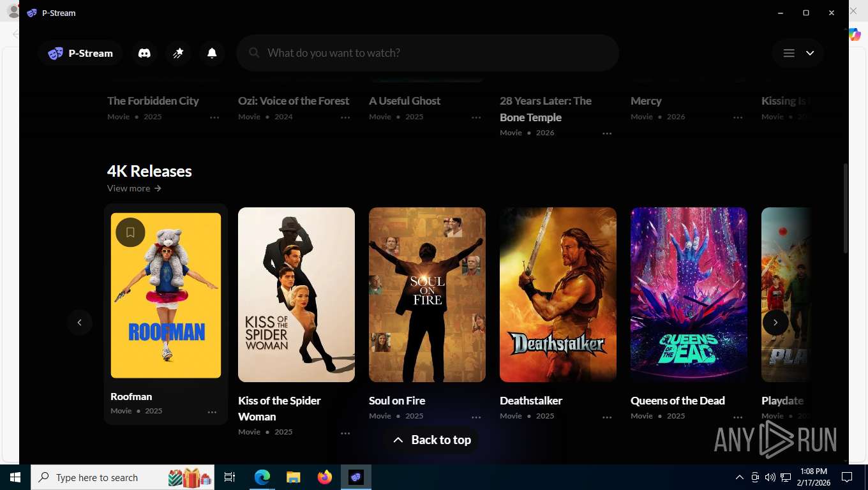The width and height of the screenshot is (868, 490).
Task: Click the 28 Years Later: The Bone Temple title
Action: pos(546,109)
